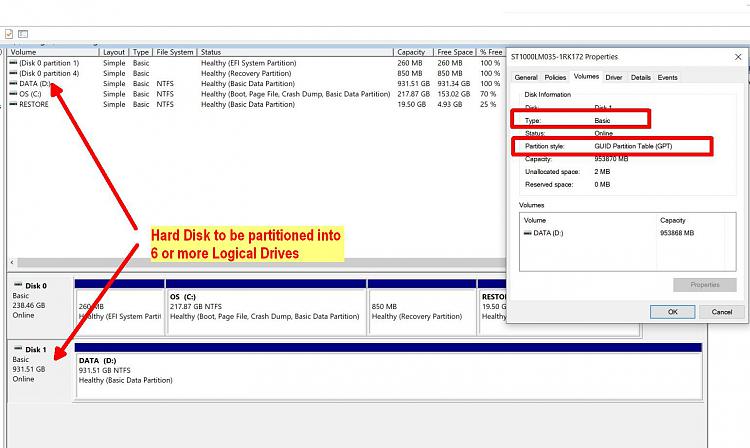Click the DATA (D:) 931.51 GB partition block
Viewport: 750px width, 448px height.
pyautogui.click(x=388, y=371)
